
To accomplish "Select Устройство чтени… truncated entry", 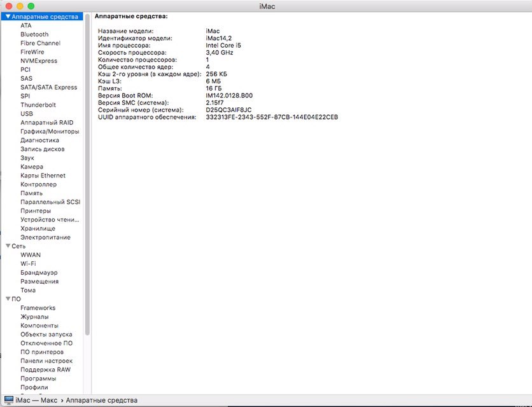I will pyautogui.click(x=50, y=219).
